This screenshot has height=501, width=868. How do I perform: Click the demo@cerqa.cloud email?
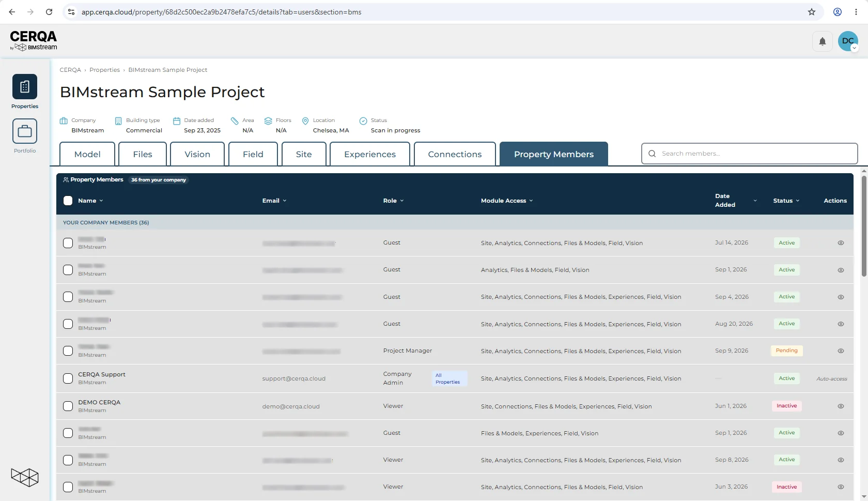tap(291, 406)
